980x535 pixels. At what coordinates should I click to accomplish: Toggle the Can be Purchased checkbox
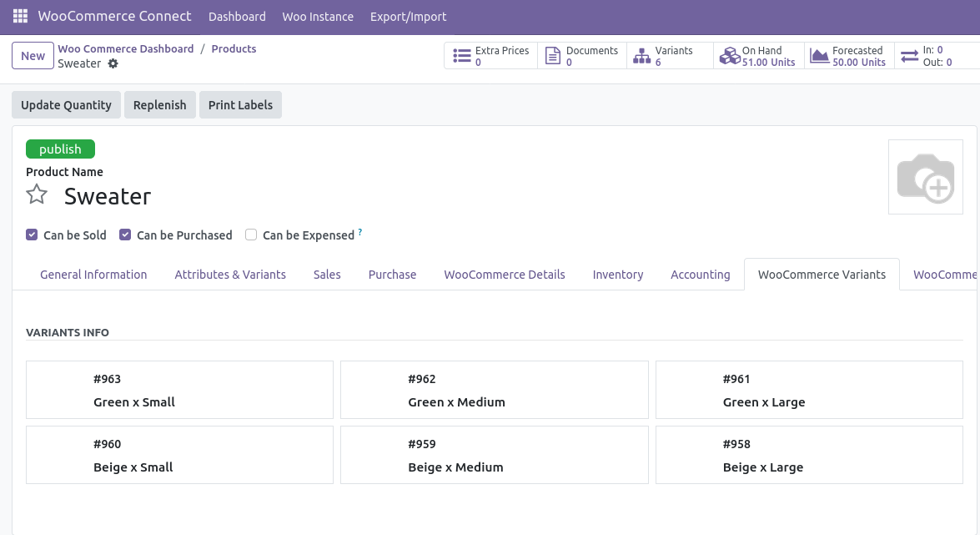point(125,235)
